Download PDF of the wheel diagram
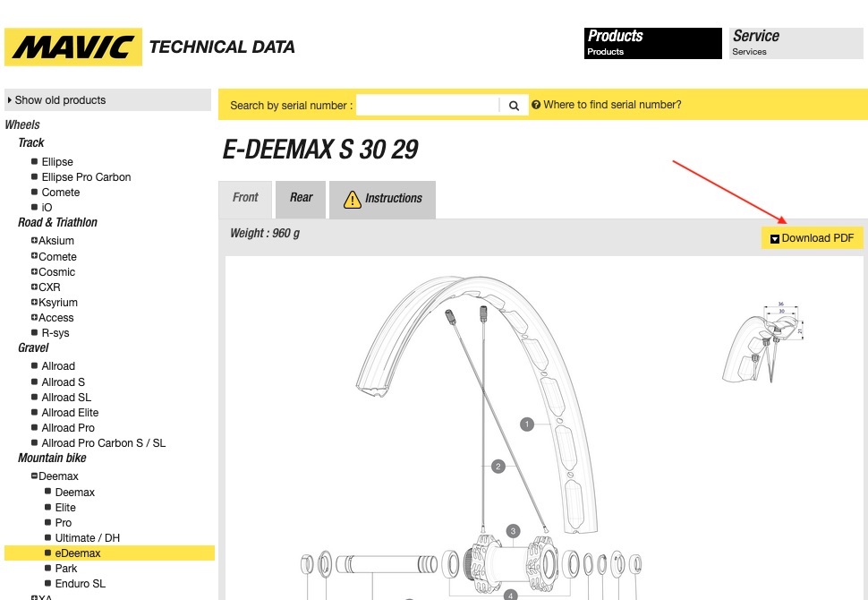 [x=812, y=238]
